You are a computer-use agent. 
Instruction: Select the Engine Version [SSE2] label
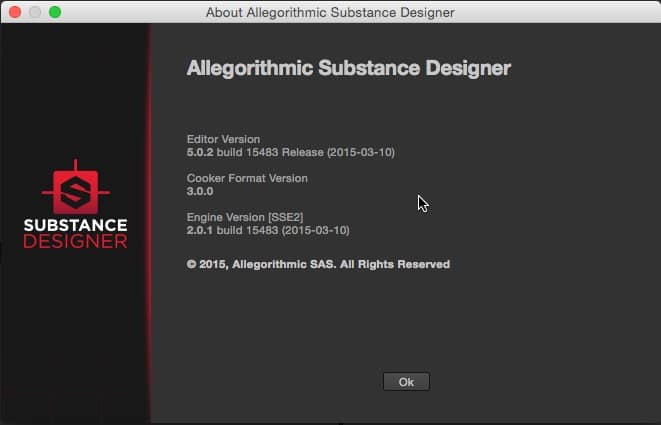245,217
